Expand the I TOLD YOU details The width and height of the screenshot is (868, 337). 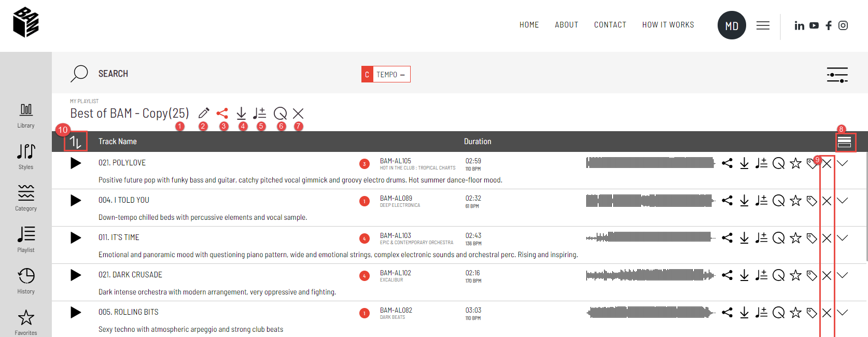click(843, 201)
